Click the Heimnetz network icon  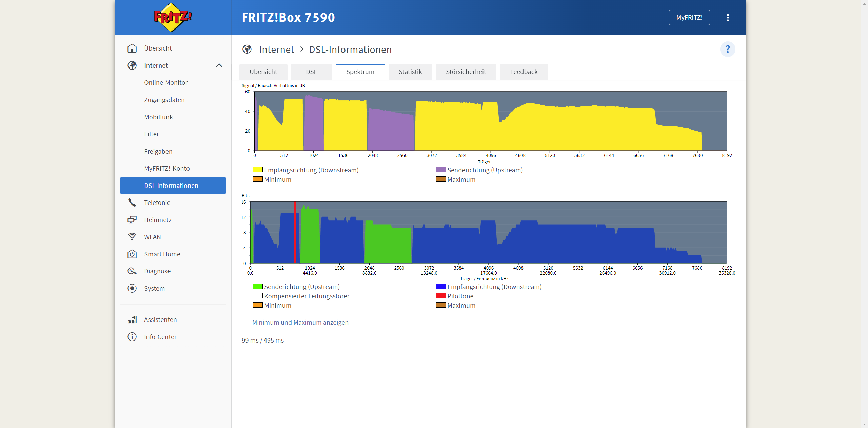click(132, 220)
